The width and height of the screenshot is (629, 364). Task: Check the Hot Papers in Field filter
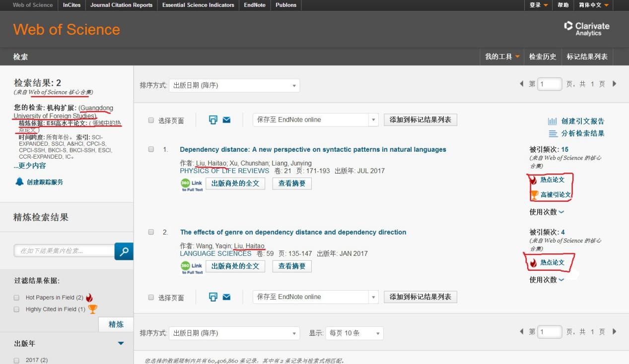tap(16, 298)
